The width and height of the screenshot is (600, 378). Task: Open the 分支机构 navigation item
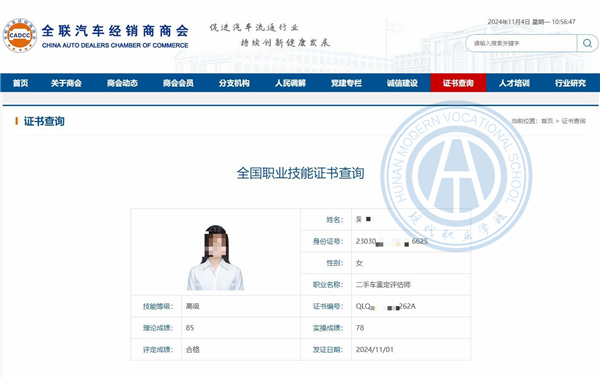tap(234, 83)
